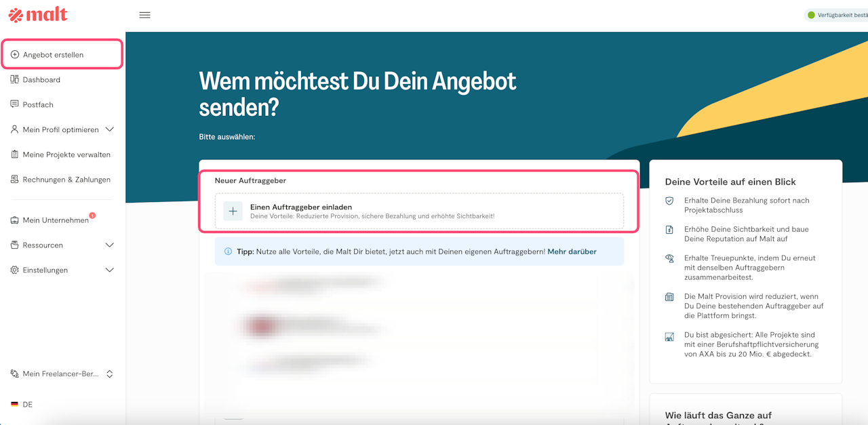
Task: Click the Malt logo
Action: tap(38, 14)
